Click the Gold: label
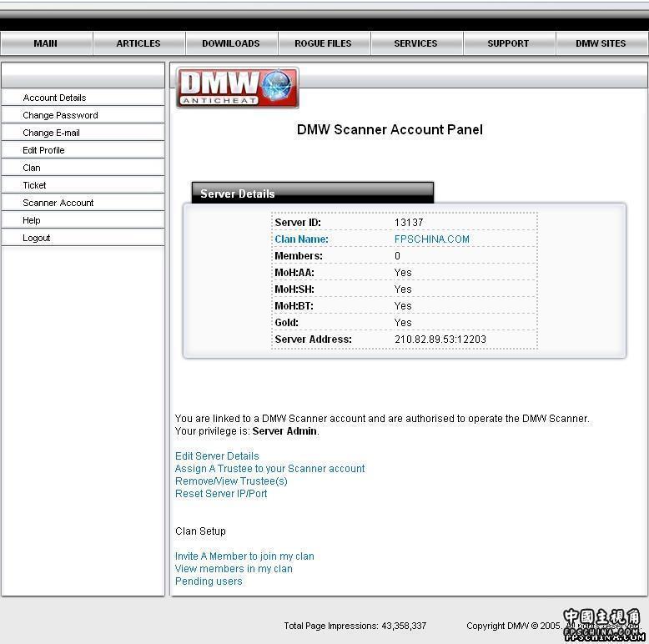 point(286,323)
